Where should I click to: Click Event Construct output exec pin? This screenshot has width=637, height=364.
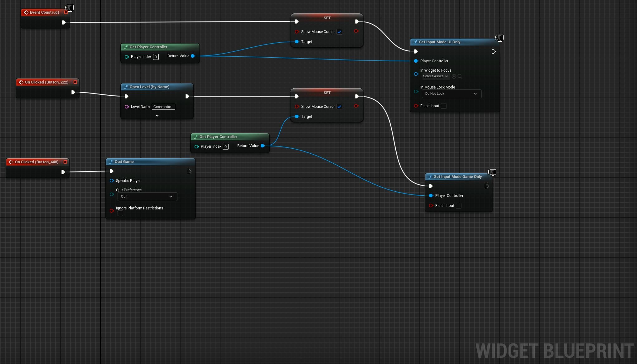click(64, 22)
